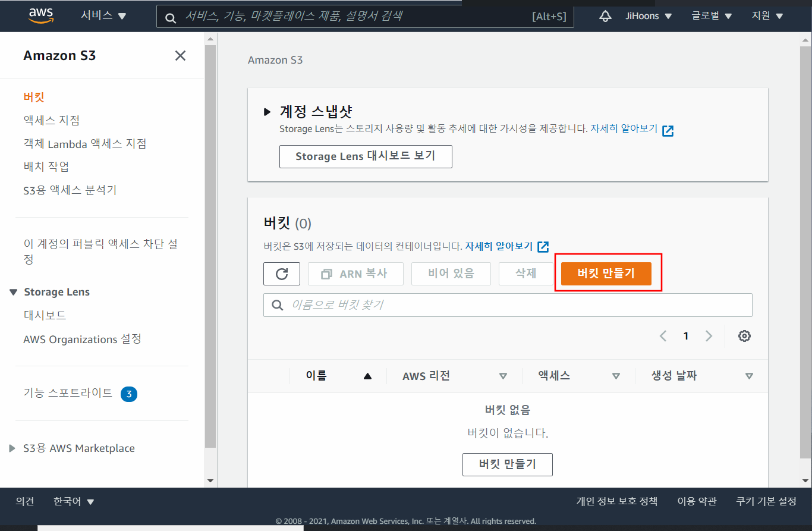Open 자세히 알아보기 link in 계정 스냅샷

[624, 128]
